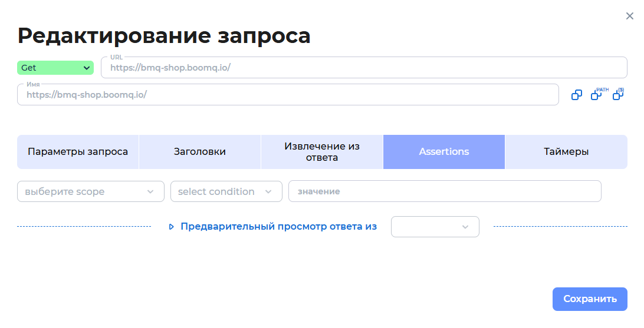Click the copy PATH icon
644x328 pixels.
tap(599, 94)
